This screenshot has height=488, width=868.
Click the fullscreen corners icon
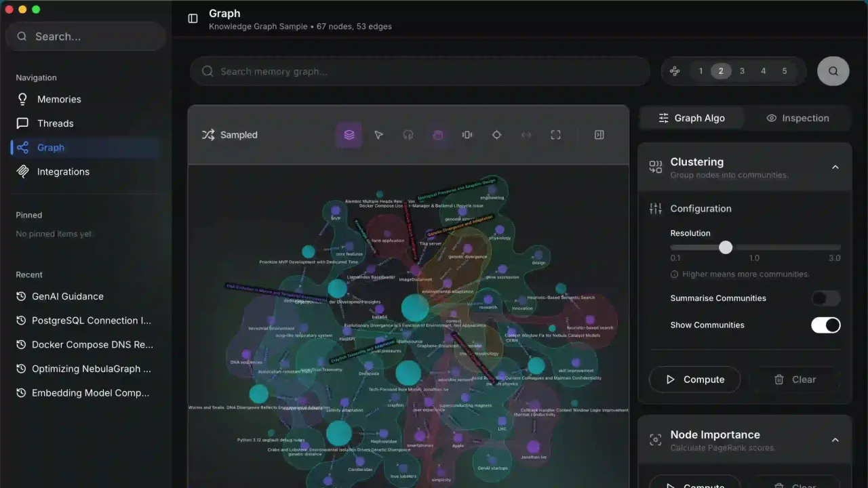(555, 135)
